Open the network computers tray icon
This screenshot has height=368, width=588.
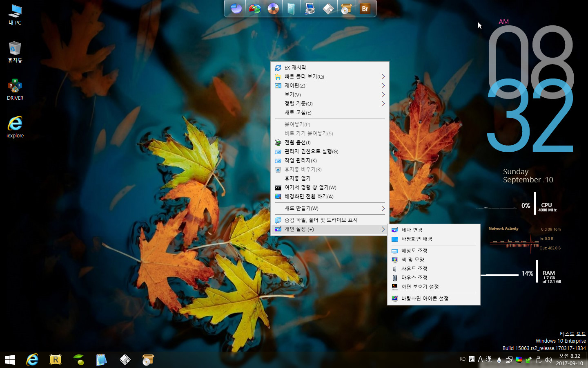point(509,360)
